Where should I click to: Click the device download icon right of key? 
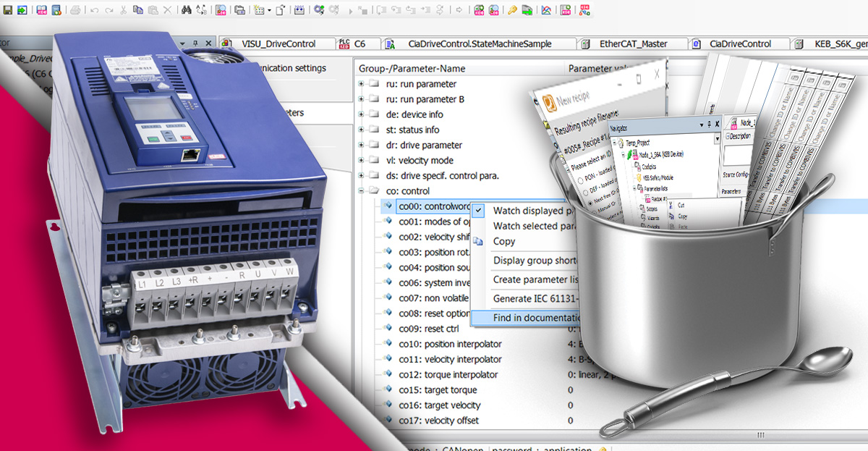tap(527, 10)
